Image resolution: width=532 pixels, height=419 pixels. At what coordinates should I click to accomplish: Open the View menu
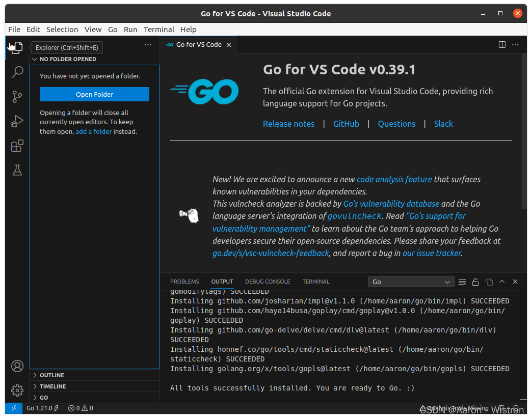click(x=93, y=30)
